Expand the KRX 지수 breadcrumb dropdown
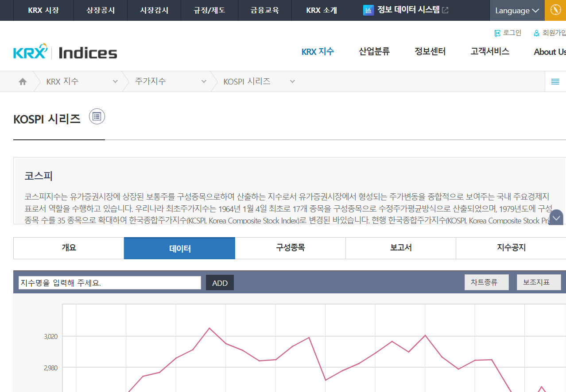Image resolution: width=566 pixels, height=392 pixels. pos(115,81)
